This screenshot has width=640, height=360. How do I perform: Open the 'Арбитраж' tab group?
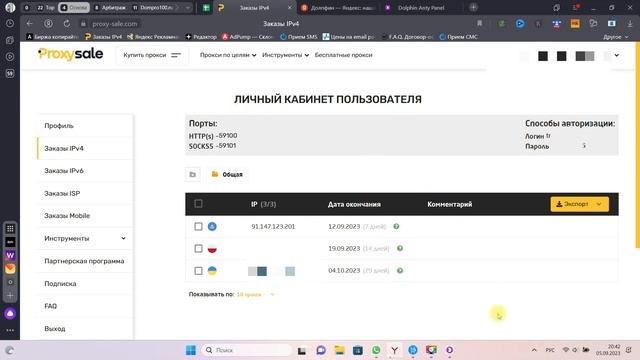110,7
